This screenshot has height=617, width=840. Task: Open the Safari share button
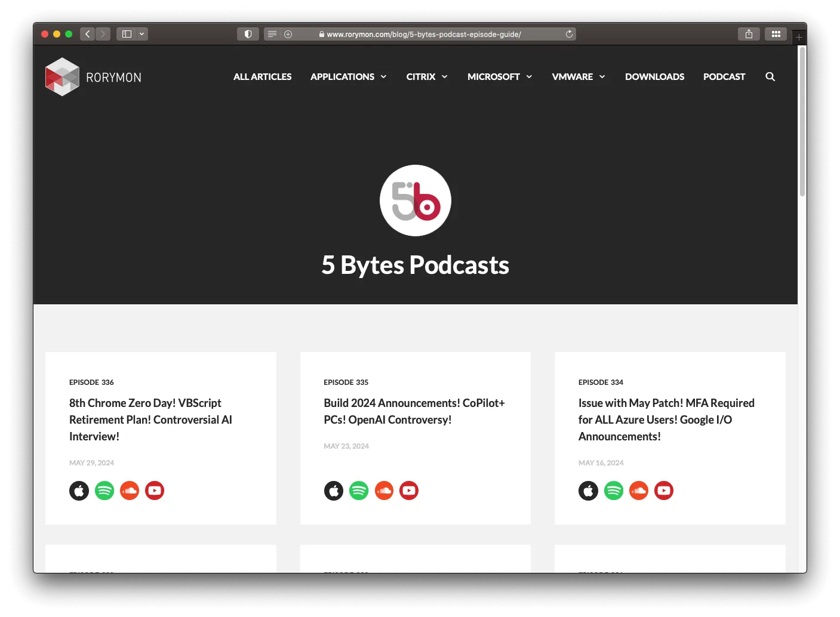749,34
